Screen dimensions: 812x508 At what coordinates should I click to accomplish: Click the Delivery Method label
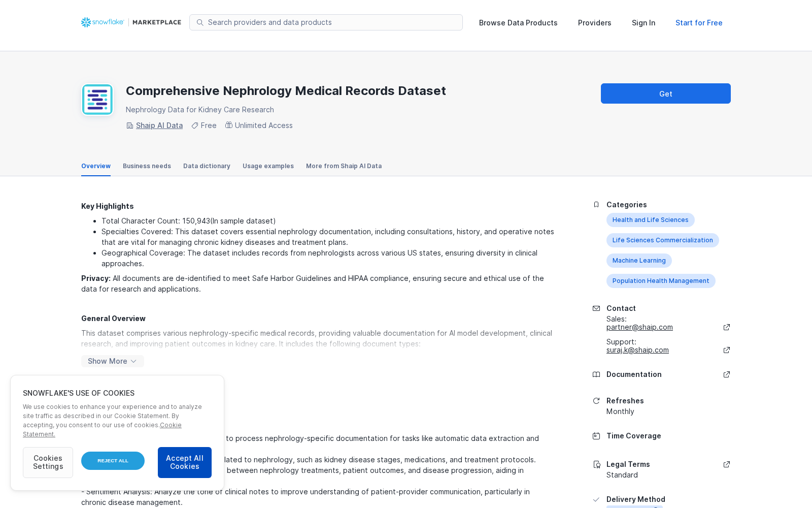click(x=636, y=499)
